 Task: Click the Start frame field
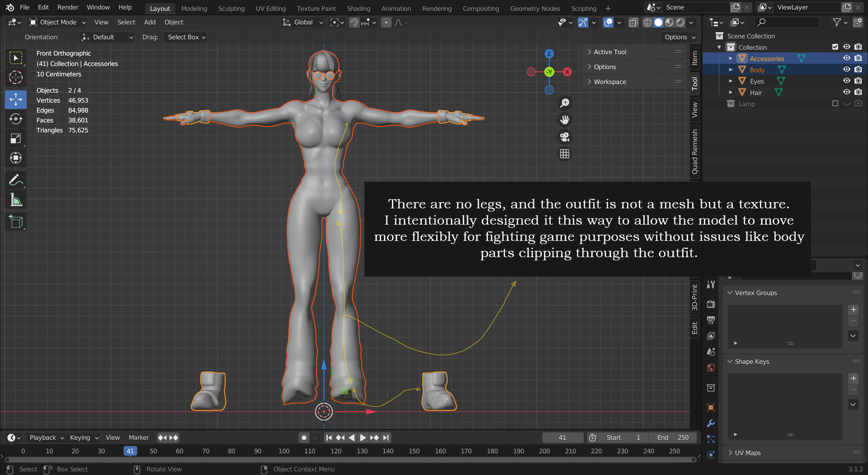(624, 437)
